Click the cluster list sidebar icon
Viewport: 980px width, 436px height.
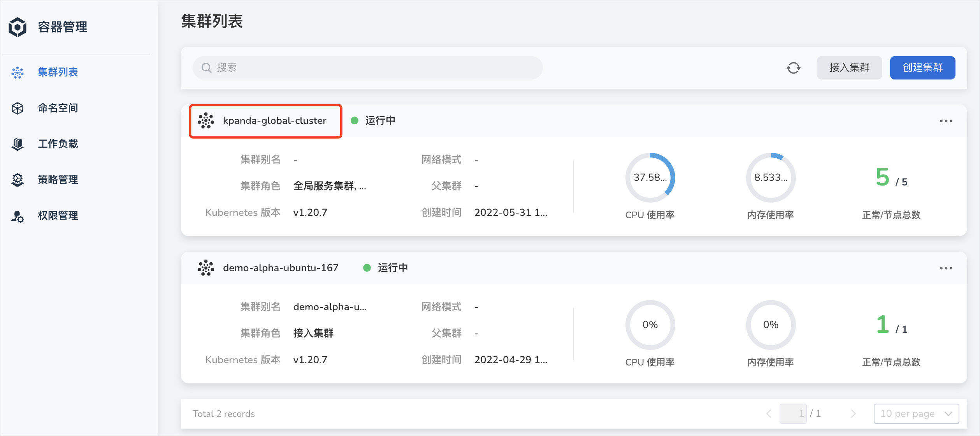tap(18, 72)
